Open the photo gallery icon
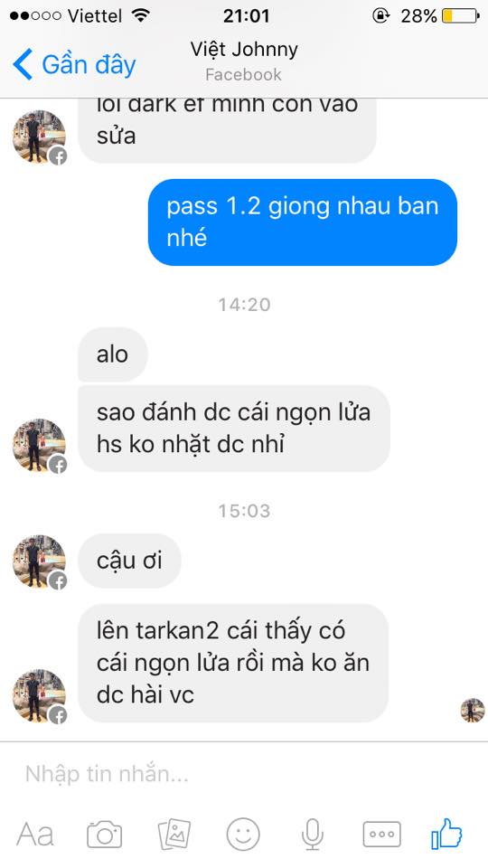 [x=174, y=835]
